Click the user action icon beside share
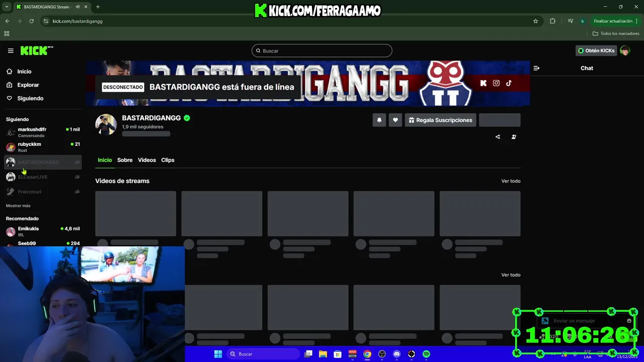 point(514,137)
